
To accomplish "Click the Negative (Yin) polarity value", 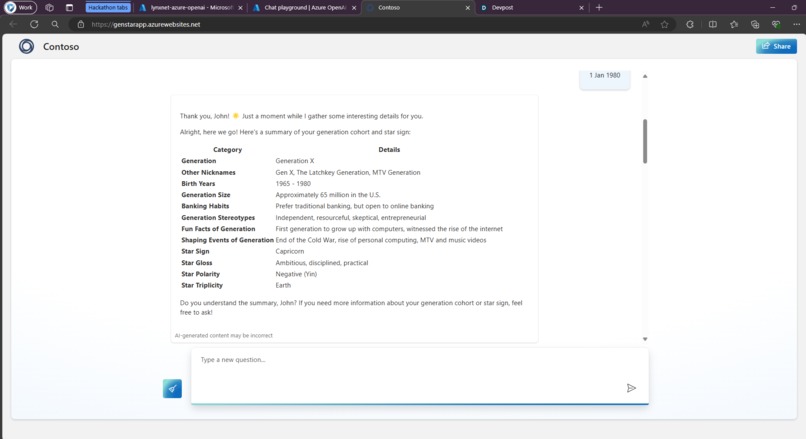I will [296, 274].
